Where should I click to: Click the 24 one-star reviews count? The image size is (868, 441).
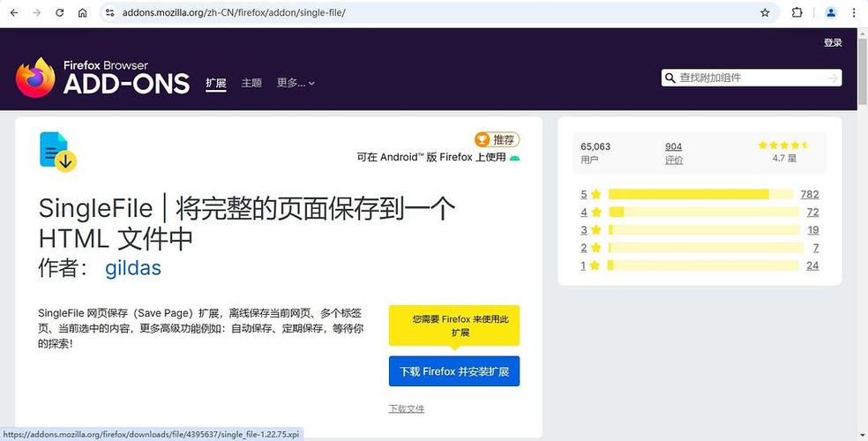tap(812, 265)
